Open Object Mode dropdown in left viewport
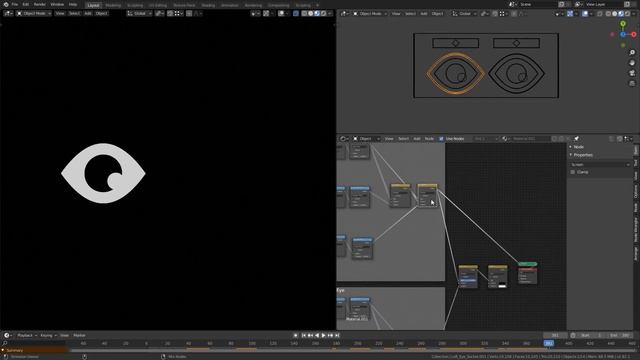 click(x=34, y=13)
